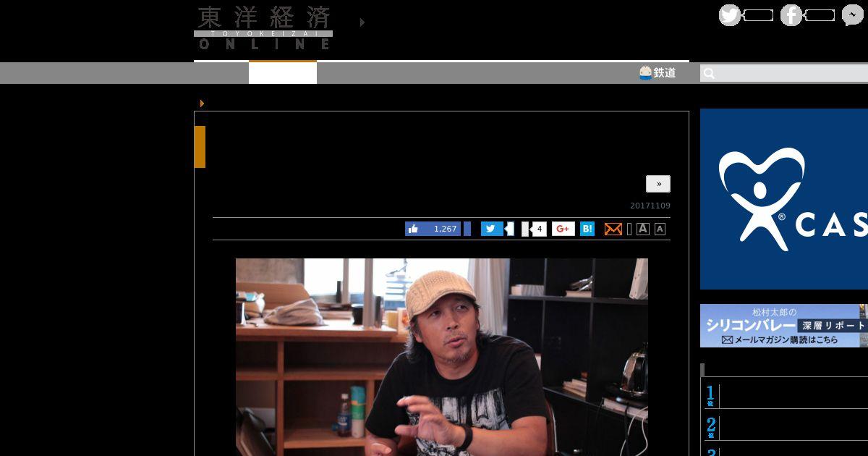Select the twitter follower count box in header
This screenshot has width=868, height=456.
click(x=758, y=15)
